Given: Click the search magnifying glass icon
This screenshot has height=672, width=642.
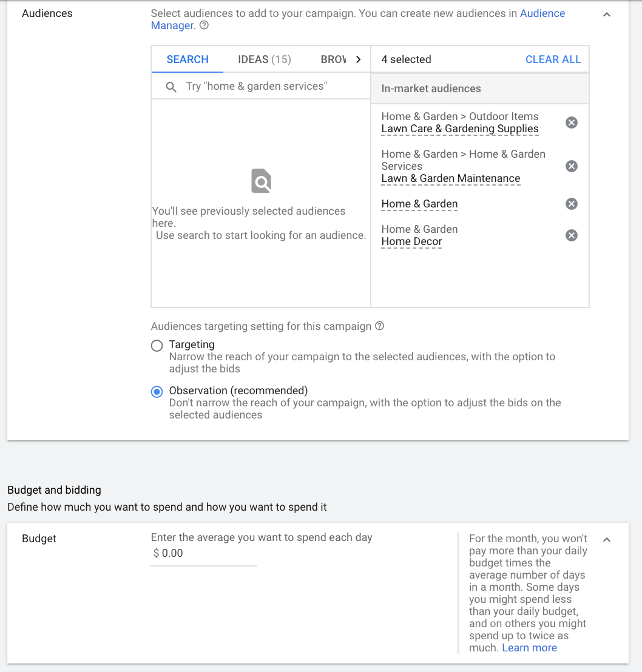Looking at the screenshot, I should (x=171, y=87).
